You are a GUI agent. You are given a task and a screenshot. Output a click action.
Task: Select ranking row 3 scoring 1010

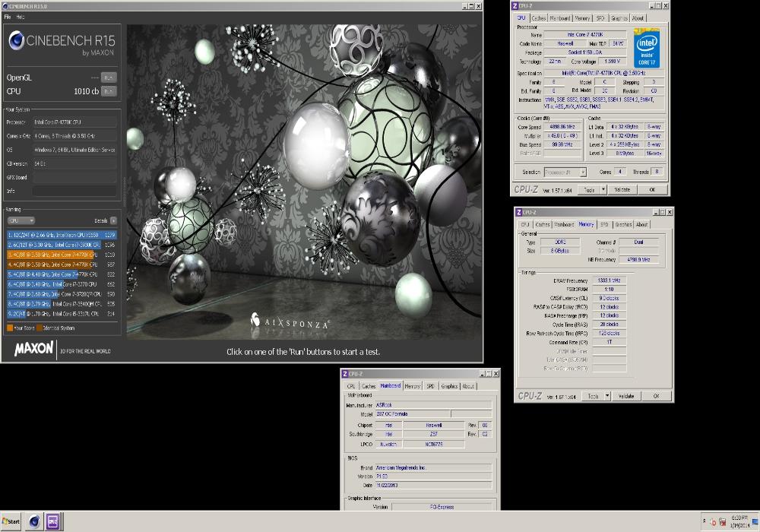click(62, 255)
